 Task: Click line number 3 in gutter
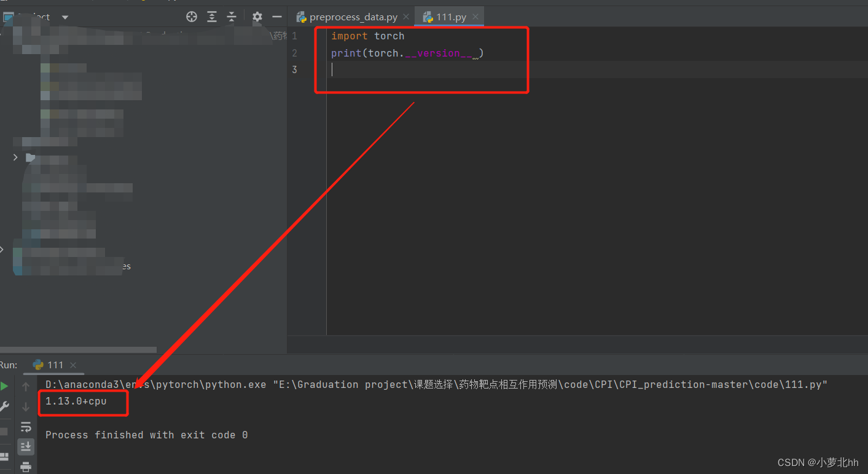coord(294,69)
